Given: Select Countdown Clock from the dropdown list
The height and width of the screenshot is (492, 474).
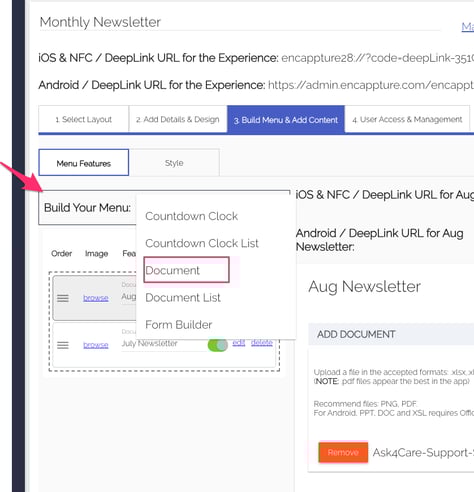Looking at the screenshot, I should pyautogui.click(x=192, y=216).
